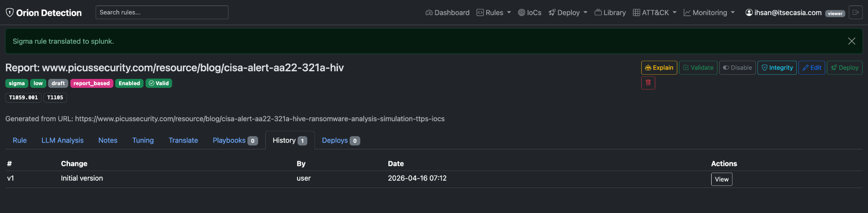The width and height of the screenshot is (868, 213).
Task: Focus the Search rules input field
Action: pyautogui.click(x=162, y=12)
